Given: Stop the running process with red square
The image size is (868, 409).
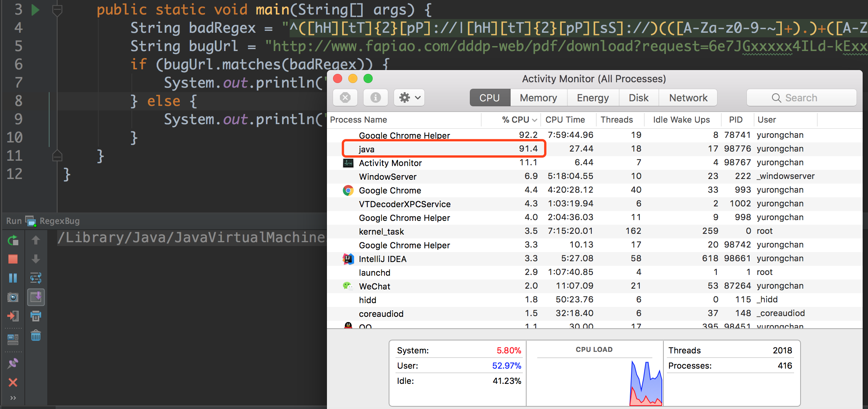Looking at the screenshot, I should pos(13,259).
